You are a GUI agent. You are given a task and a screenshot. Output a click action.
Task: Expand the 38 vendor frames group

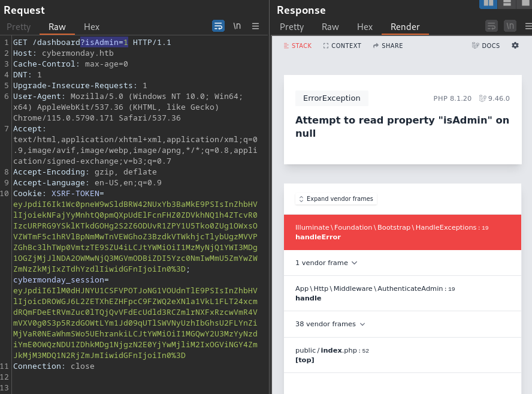point(330,324)
